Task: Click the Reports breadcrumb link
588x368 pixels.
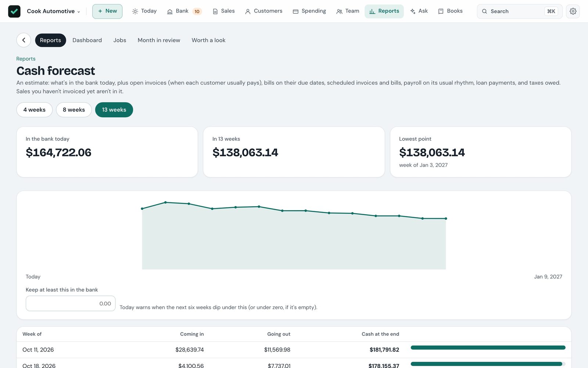Action: [26, 59]
